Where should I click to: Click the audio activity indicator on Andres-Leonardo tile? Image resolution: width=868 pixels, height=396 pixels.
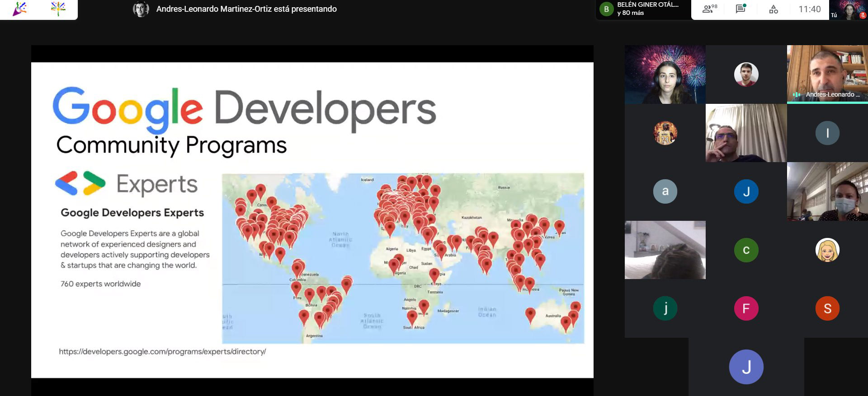(x=797, y=95)
